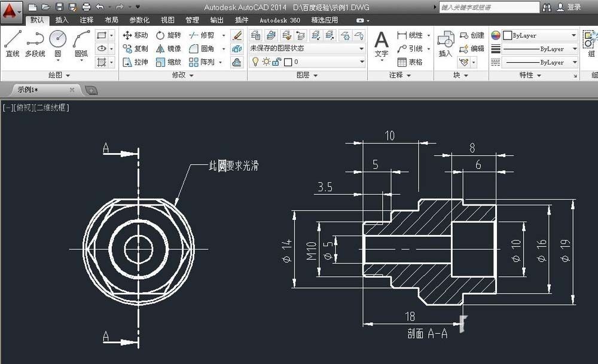Choose the Mirror (镜像) tool
The height and width of the screenshot is (364, 598).
[168, 49]
